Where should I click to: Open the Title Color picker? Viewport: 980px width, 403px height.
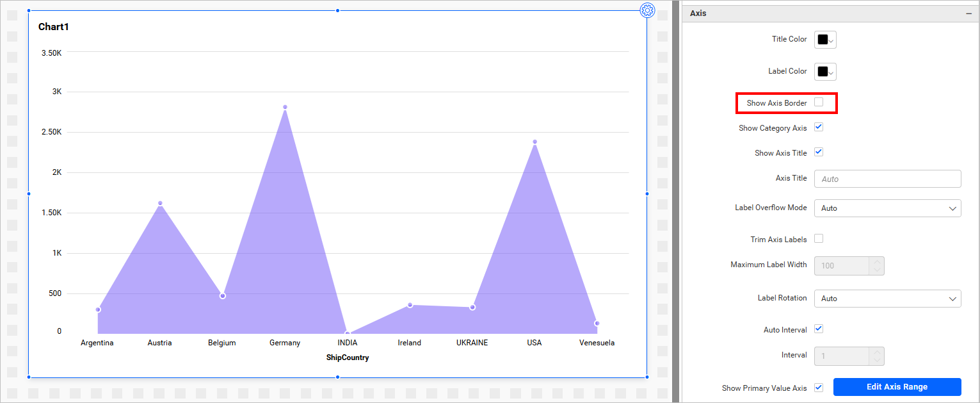[x=824, y=40]
